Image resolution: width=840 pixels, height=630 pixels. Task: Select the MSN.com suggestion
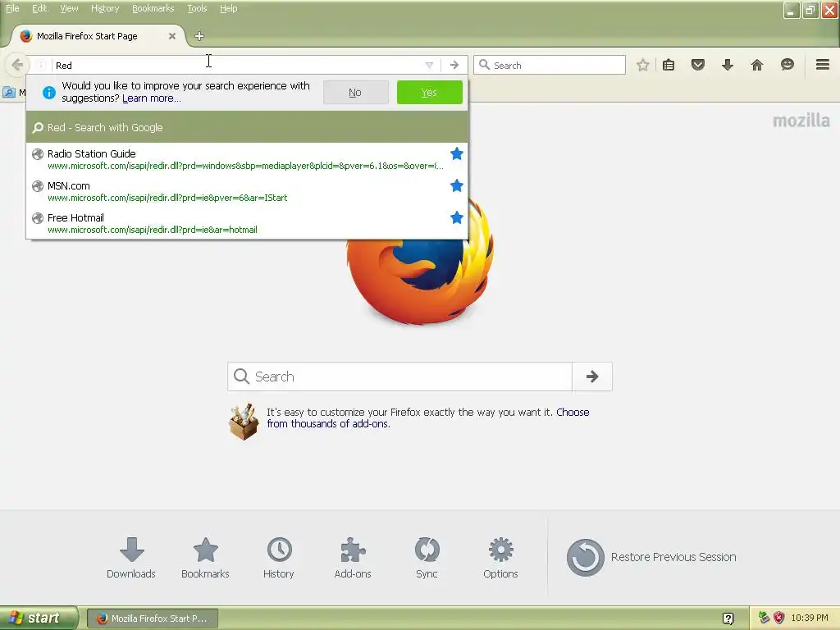pos(247,191)
